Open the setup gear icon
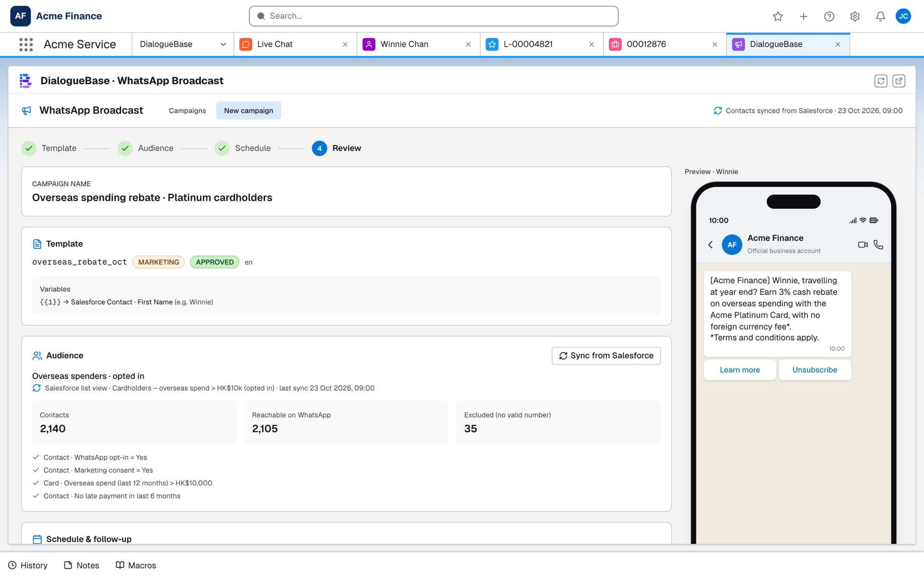 (x=855, y=16)
